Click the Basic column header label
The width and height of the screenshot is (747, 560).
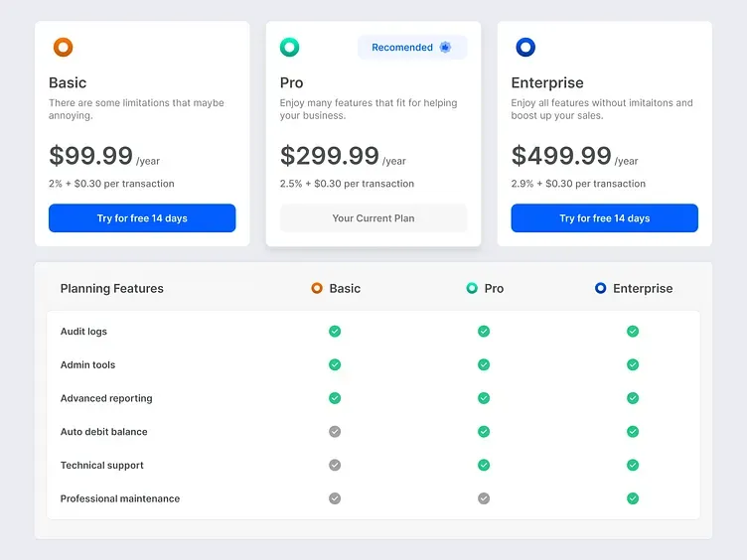(345, 289)
